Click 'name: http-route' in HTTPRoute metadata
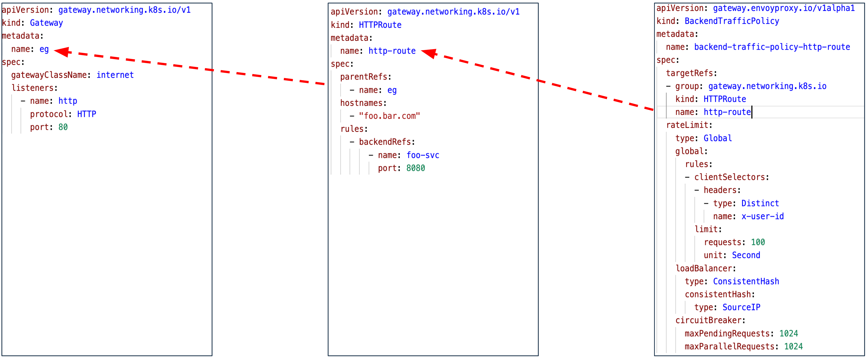Screen dimensions: 868x358 (378, 51)
